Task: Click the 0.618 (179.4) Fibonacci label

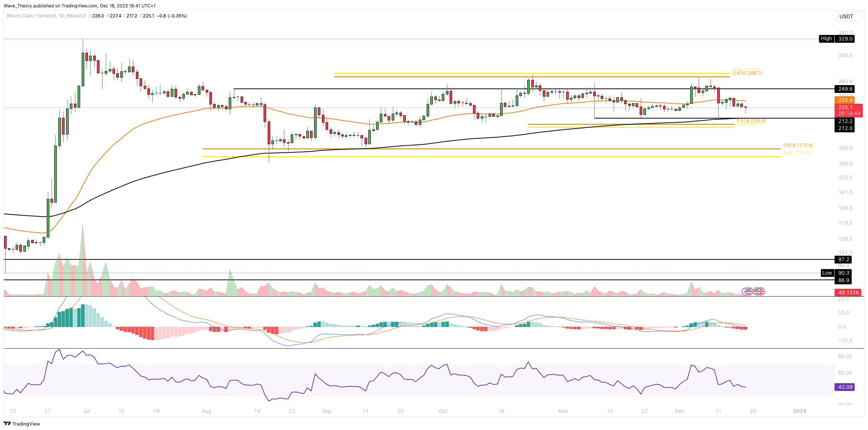Action: (797, 145)
